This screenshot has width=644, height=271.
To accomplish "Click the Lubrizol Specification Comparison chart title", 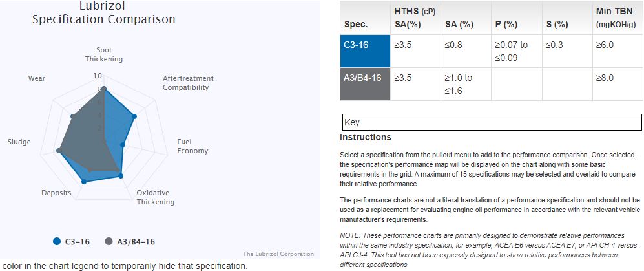I will pyautogui.click(x=104, y=13).
